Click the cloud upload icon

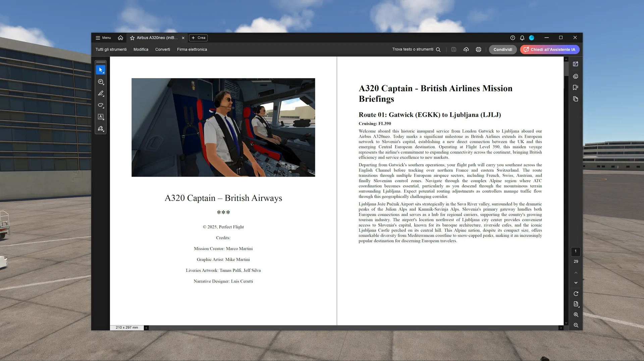466,50
